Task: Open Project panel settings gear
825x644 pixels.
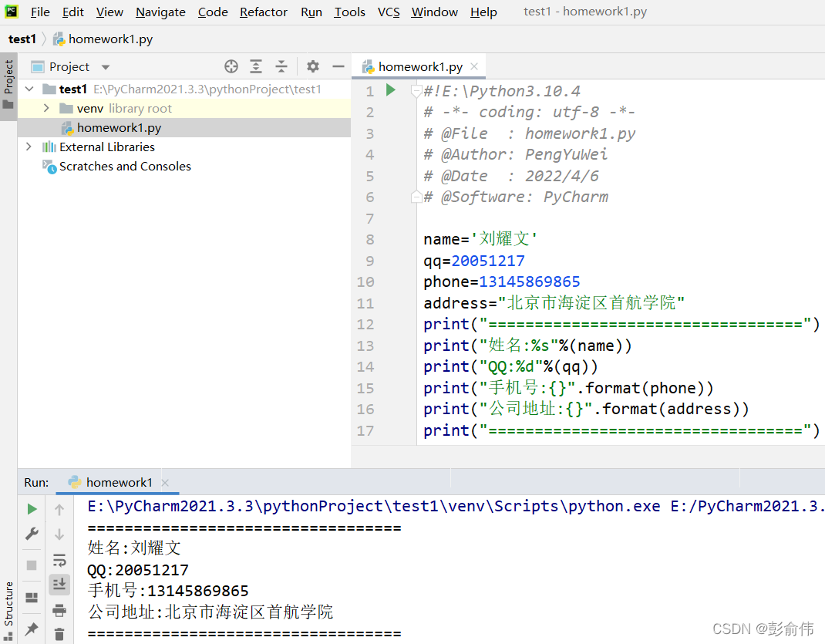Action: [313, 66]
